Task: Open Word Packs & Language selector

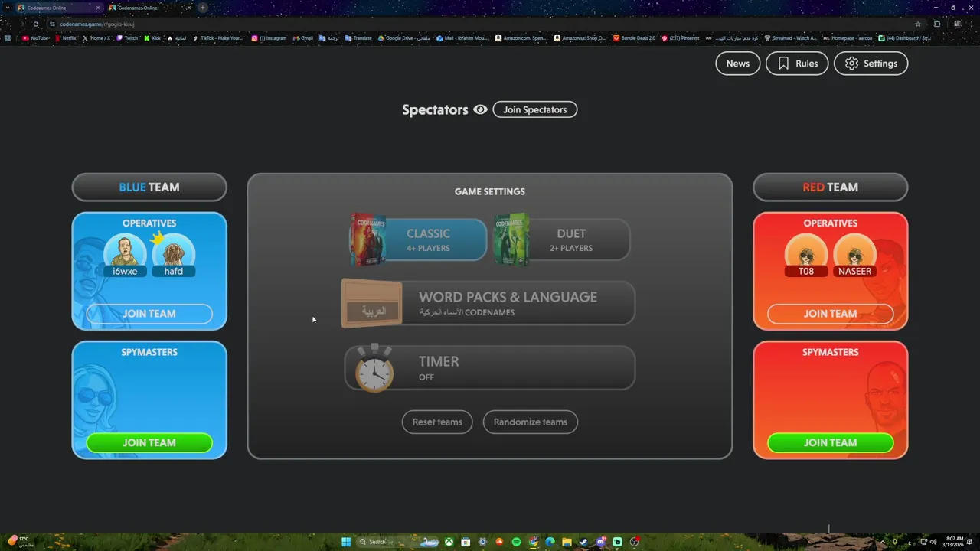Action: click(488, 303)
